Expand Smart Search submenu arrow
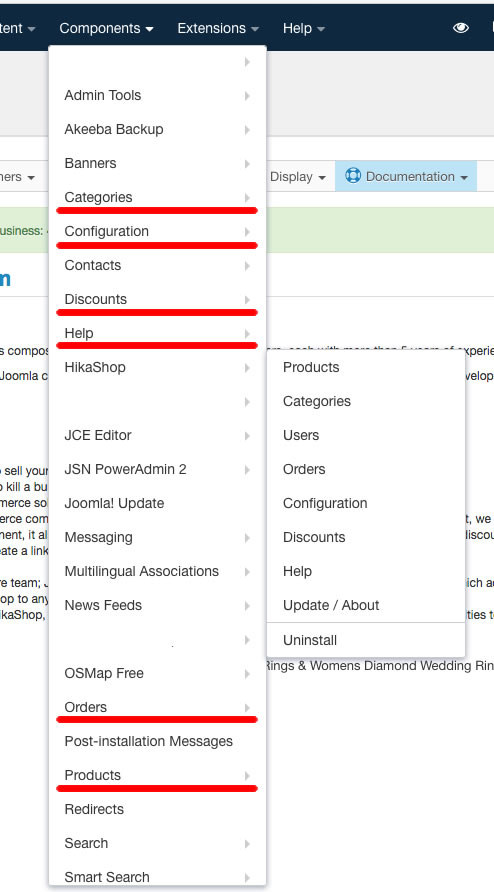 (x=247, y=877)
